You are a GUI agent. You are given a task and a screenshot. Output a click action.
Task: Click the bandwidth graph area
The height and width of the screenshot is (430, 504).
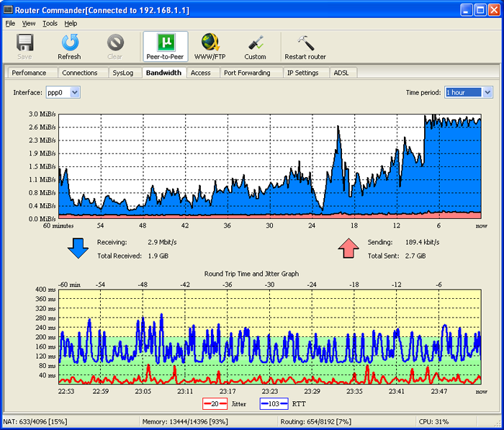(269, 166)
